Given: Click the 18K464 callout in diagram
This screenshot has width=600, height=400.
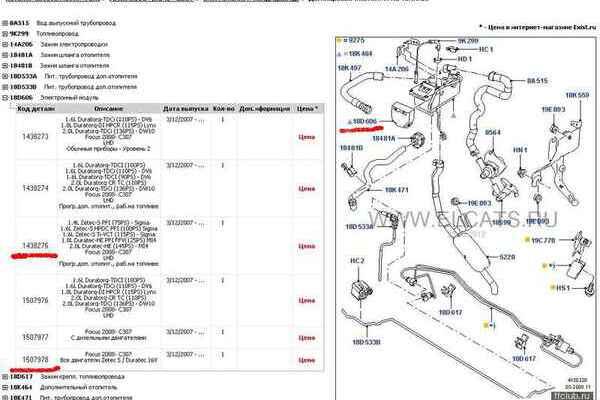Looking at the screenshot, I should (x=358, y=54).
